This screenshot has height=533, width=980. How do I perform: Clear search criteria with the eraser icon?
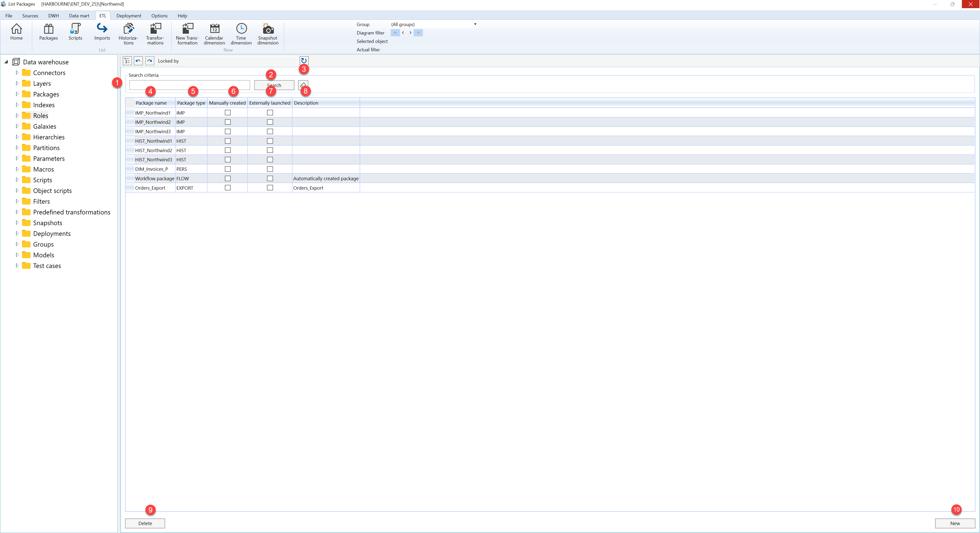303,85
